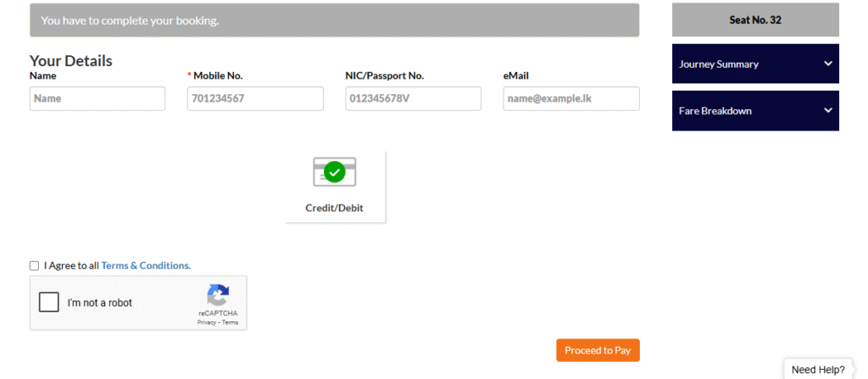Viewport: 868px width, 379px height.
Task: Click the Fare Breakdown chevron arrow
Action: pyautogui.click(x=827, y=110)
